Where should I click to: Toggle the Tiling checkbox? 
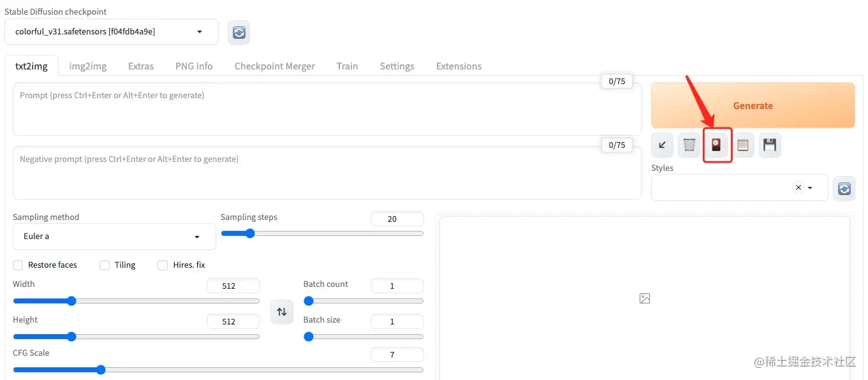pyautogui.click(x=105, y=265)
